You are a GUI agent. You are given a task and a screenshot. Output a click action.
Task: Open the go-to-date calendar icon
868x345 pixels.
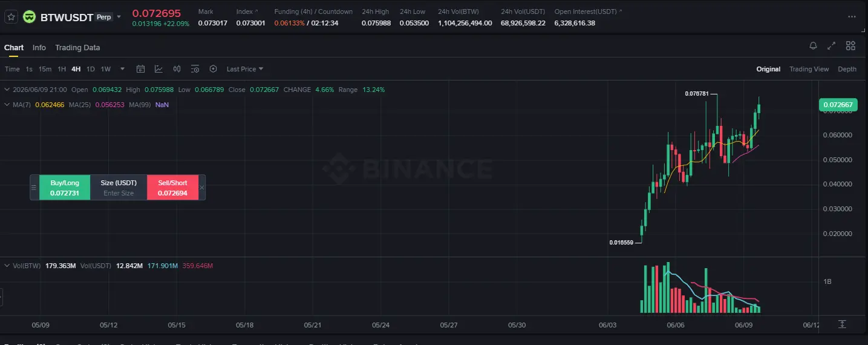pos(140,69)
